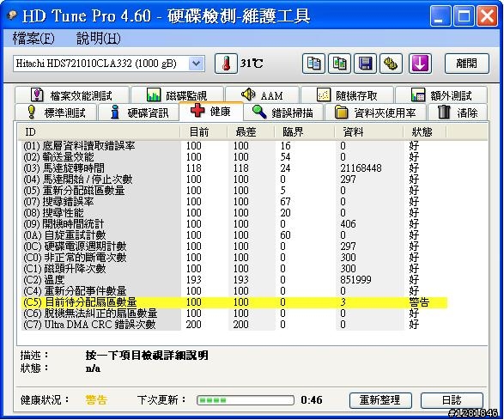Screen dimensions: 504x420
Task: Click the 31°C temperature reading
Action: click(252, 64)
